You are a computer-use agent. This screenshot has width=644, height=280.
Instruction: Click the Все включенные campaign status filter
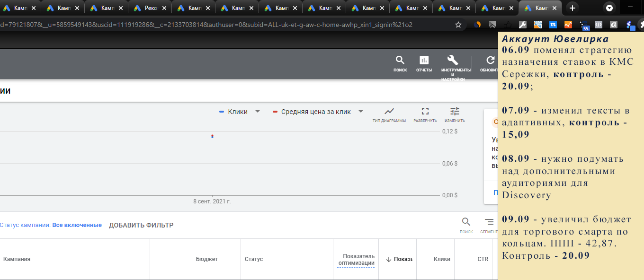click(77, 225)
